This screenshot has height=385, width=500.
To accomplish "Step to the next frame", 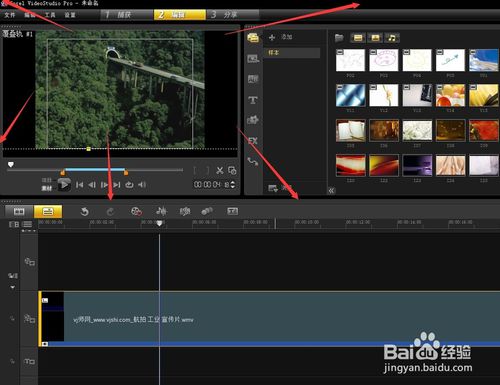I will (x=104, y=185).
